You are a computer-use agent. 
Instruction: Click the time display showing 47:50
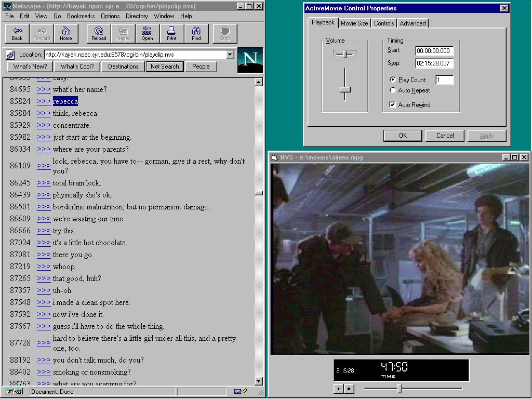point(394,367)
